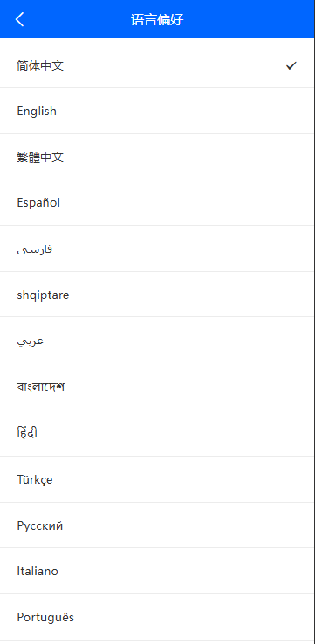Click the checkmark beside 简体中文

tap(291, 65)
